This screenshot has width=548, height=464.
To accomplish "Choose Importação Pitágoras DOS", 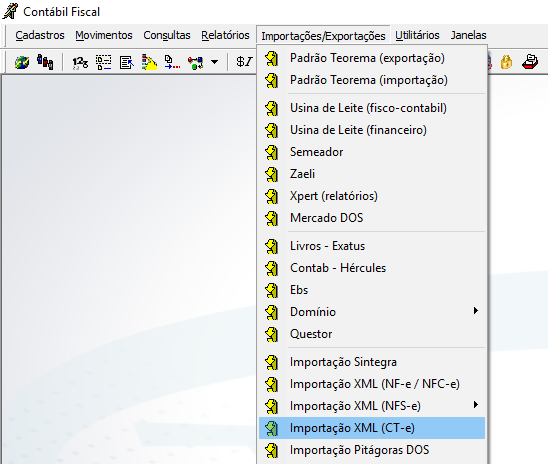I will tap(372, 450).
